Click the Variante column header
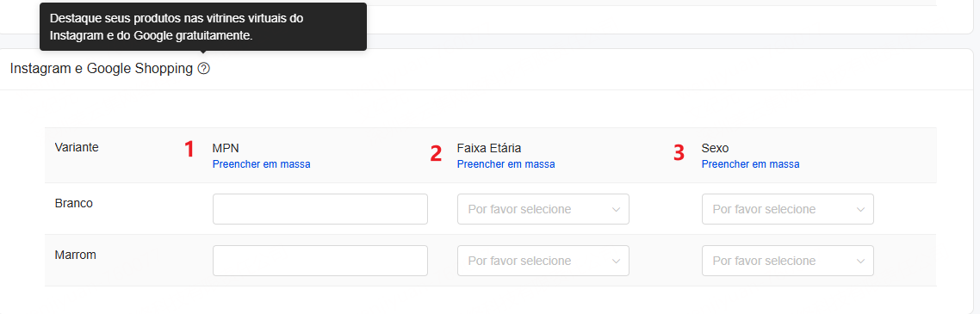The image size is (980, 314). (77, 147)
